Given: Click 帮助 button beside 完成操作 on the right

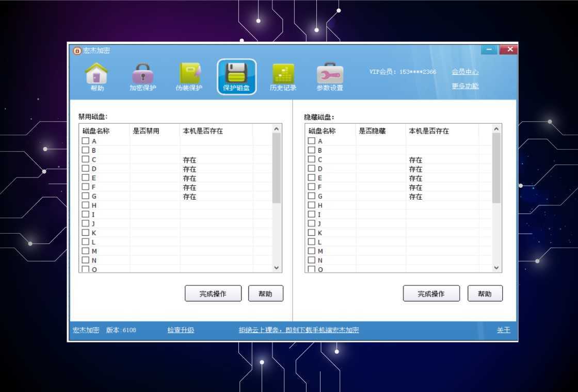Looking at the screenshot, I should click(485, 293).
